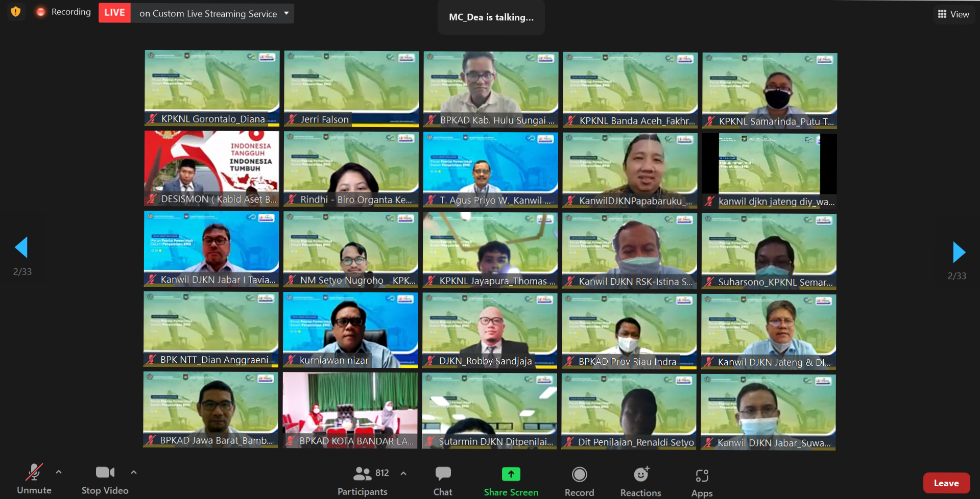
Task: Select the KanwilDJKNPapabaruku video tile
Action: point(630,169)
